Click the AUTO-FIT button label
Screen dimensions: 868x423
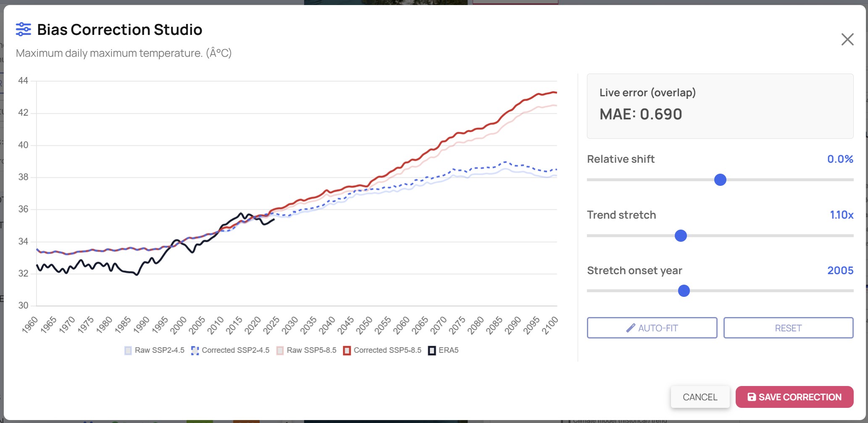tap(658, 328)
